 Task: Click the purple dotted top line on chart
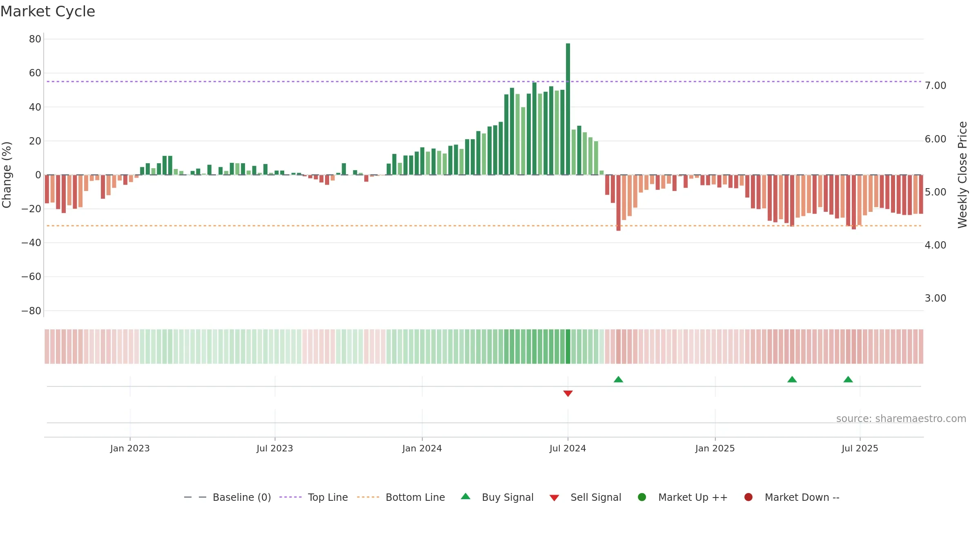click(x=484, y=82)
